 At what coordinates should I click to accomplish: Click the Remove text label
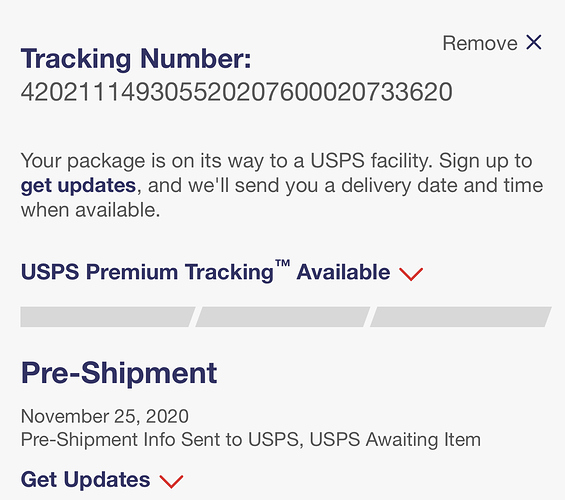[x=480, y=43]
